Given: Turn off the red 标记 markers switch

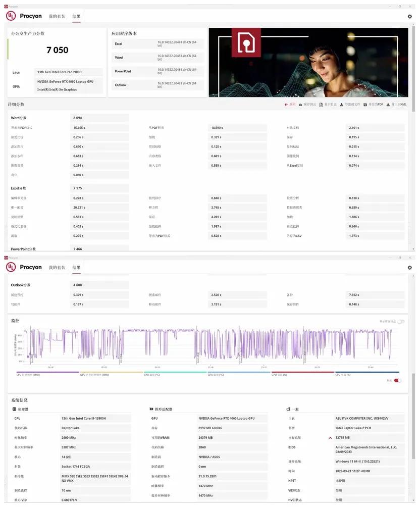Looking at the screenshot, I should (x=398, y=380).
